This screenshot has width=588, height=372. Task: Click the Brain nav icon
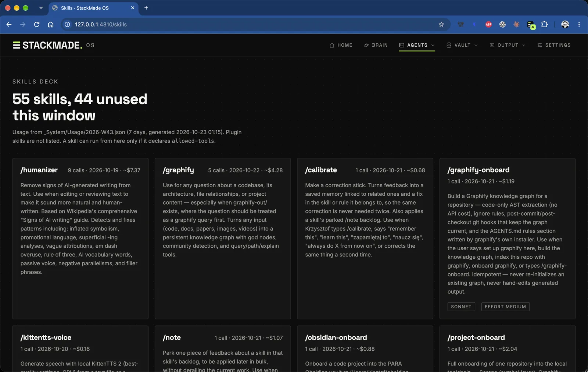(x=366, y=45)
